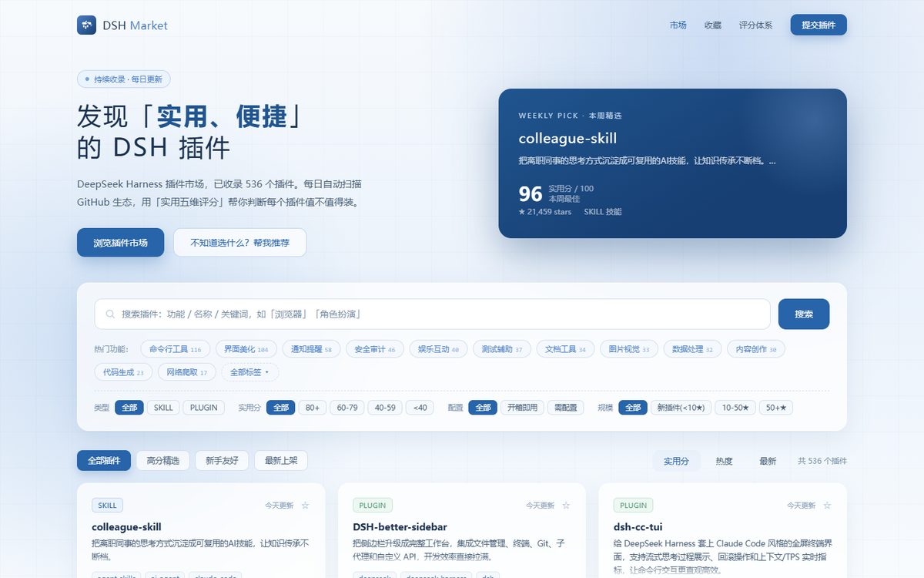Image resolution: width=924 pixels, height=578 pixels.
Task: Select 全部 under 配置 filter
Action: point(483,408)
